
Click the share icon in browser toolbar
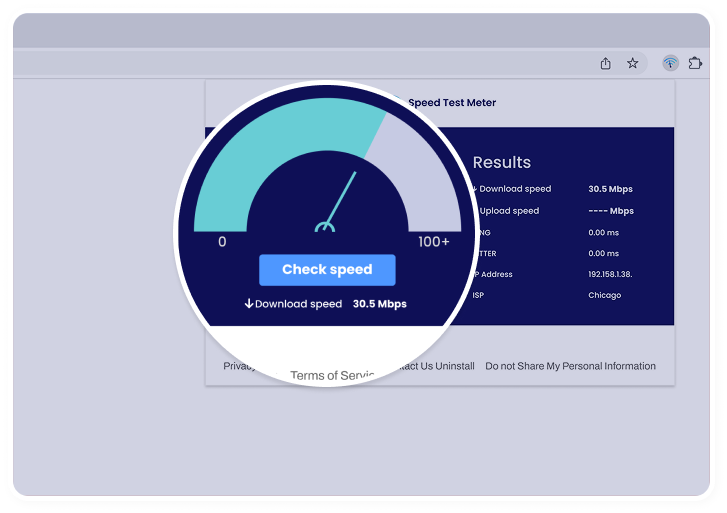pos(605,63)
